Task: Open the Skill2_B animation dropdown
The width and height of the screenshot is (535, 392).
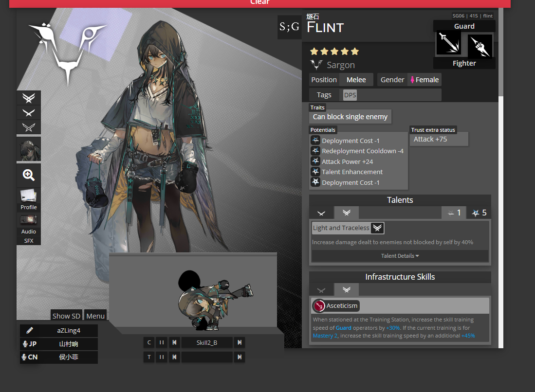Action: coord(207,342)
